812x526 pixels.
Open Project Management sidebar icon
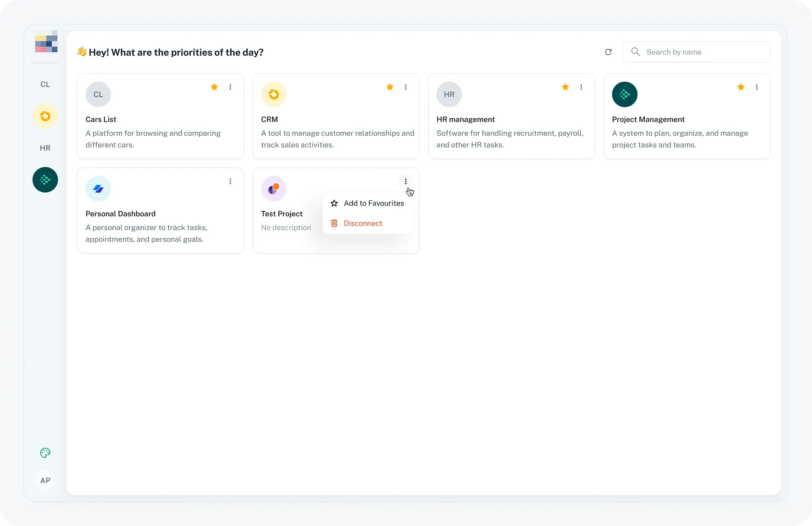[x=45, y=180]
